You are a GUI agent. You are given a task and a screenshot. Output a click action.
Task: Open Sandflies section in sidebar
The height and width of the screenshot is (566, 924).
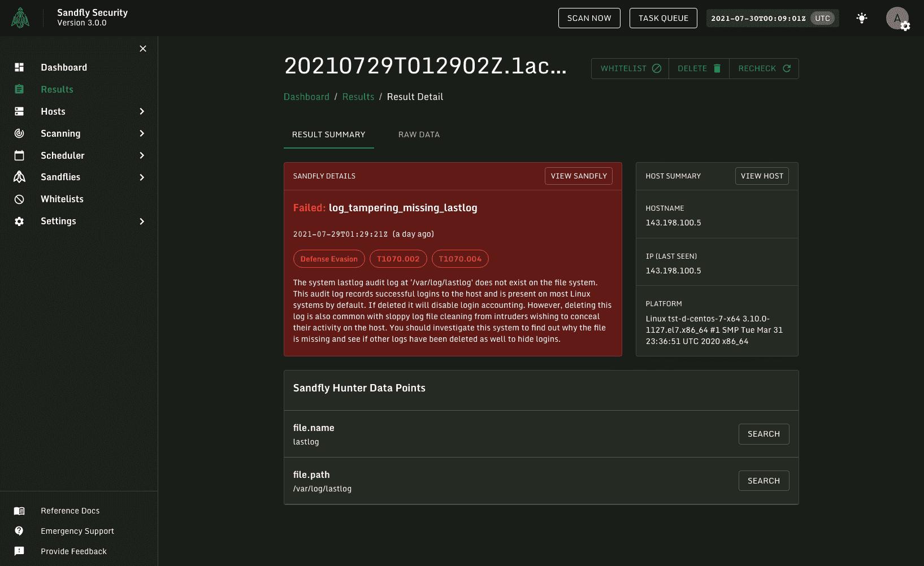click(x=60, y=177)
